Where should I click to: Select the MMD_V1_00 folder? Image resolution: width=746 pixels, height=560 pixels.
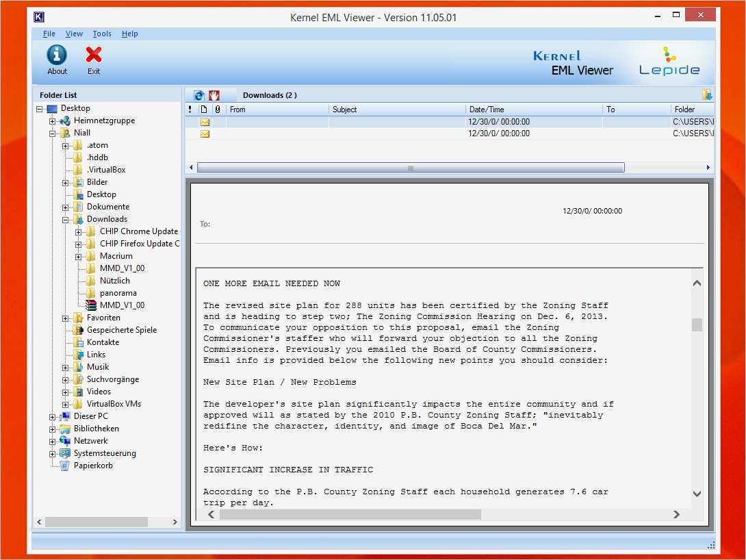122,268
